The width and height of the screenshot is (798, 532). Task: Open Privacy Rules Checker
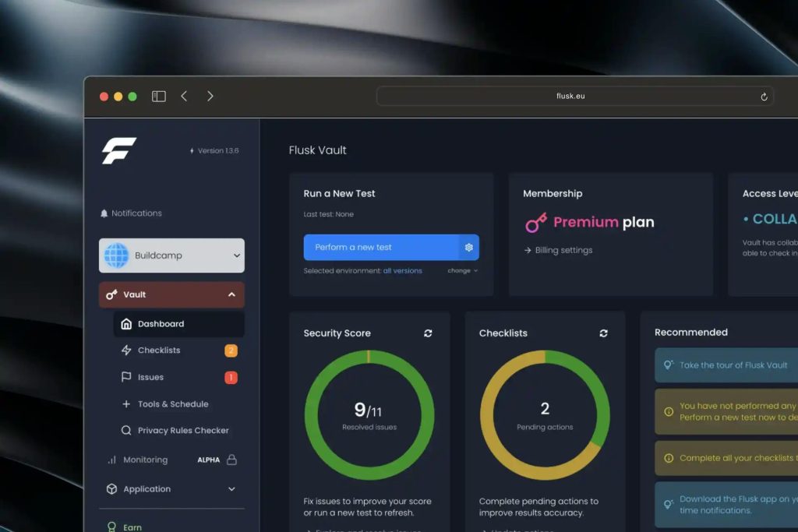point(183,431)
